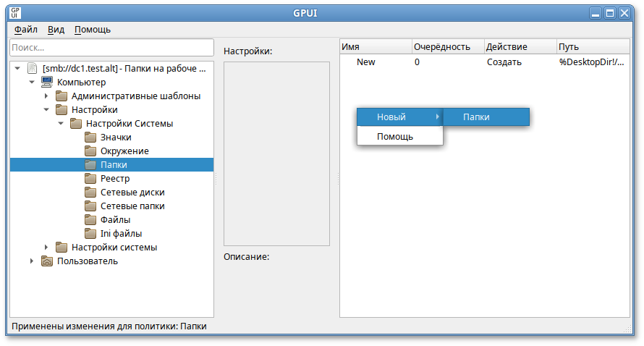The width and height of the screenshot is (644, 346).
Task: Click the Ini файлы folder icon
Action: [x=90, y=234]
